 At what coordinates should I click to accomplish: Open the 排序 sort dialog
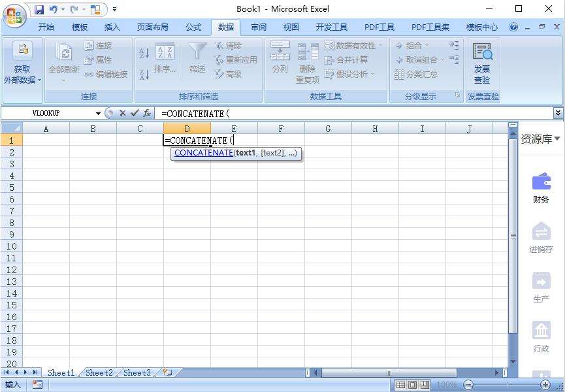pyautogui.click(x=165, y=58)
